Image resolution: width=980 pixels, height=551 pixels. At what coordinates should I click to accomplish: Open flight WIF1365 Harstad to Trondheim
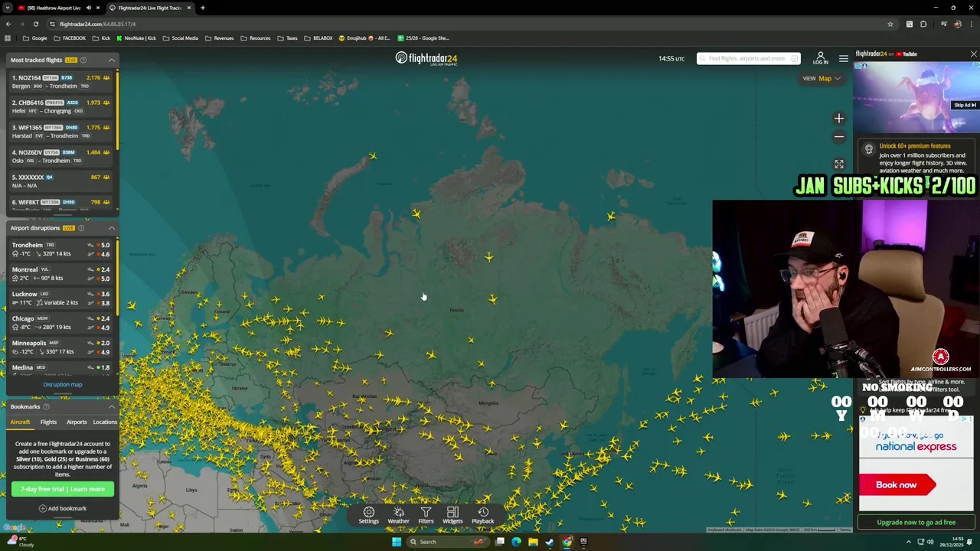point(61,131)
